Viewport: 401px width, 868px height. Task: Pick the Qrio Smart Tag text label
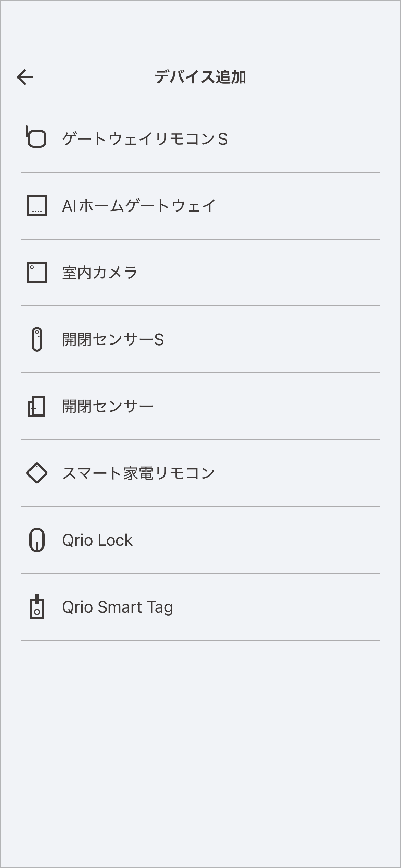[x=118, y=607]
